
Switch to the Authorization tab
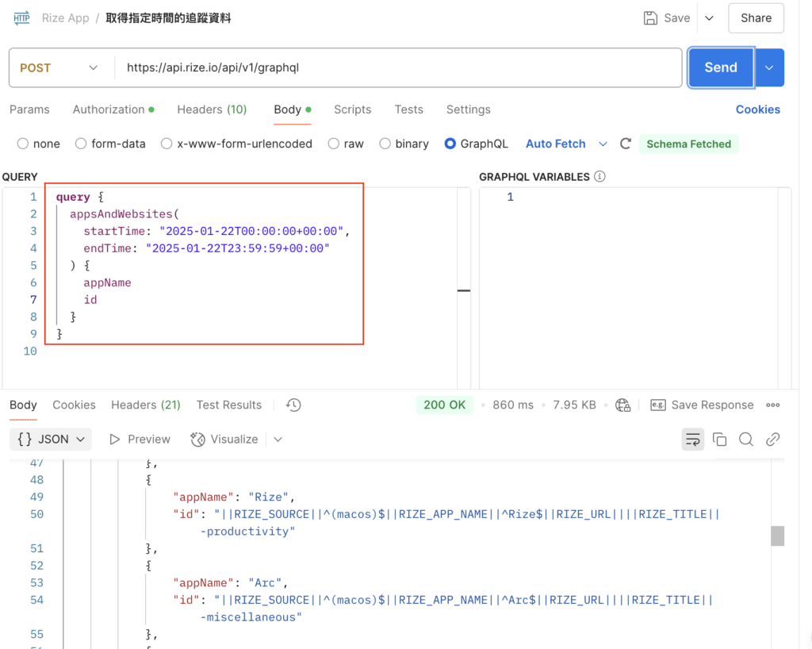tap(113, 109)
